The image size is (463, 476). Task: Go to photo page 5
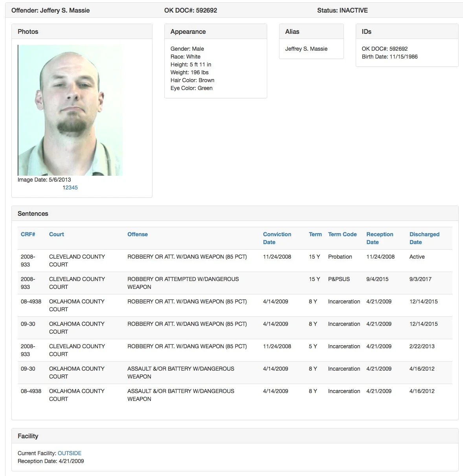76,187
